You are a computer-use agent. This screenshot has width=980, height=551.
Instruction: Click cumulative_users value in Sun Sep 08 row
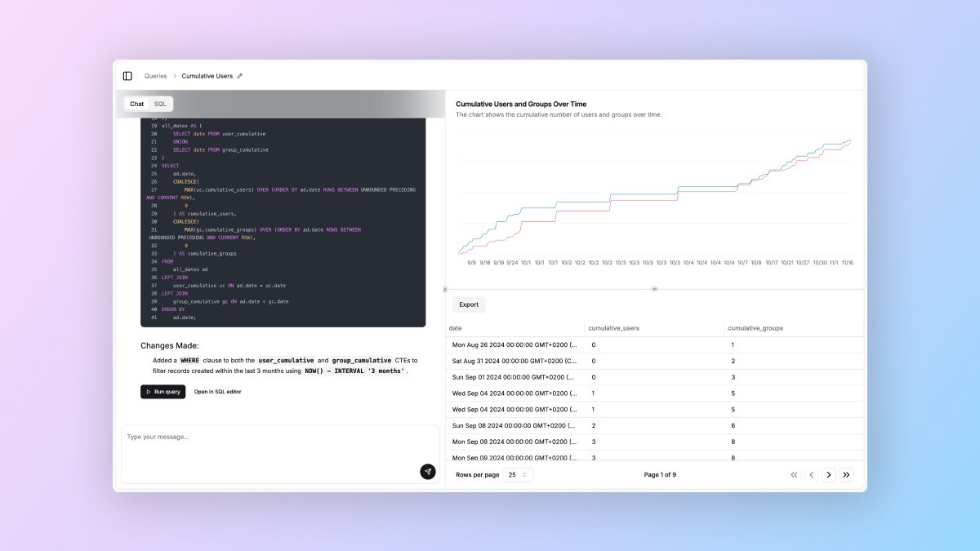594,425
